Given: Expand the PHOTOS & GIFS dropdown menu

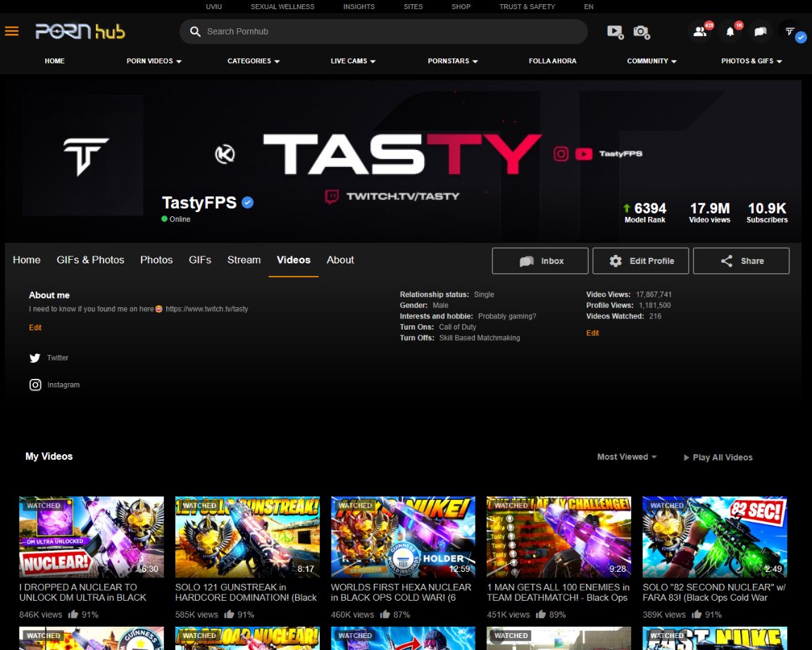Looking at the screenshot, I should point(751,61).
